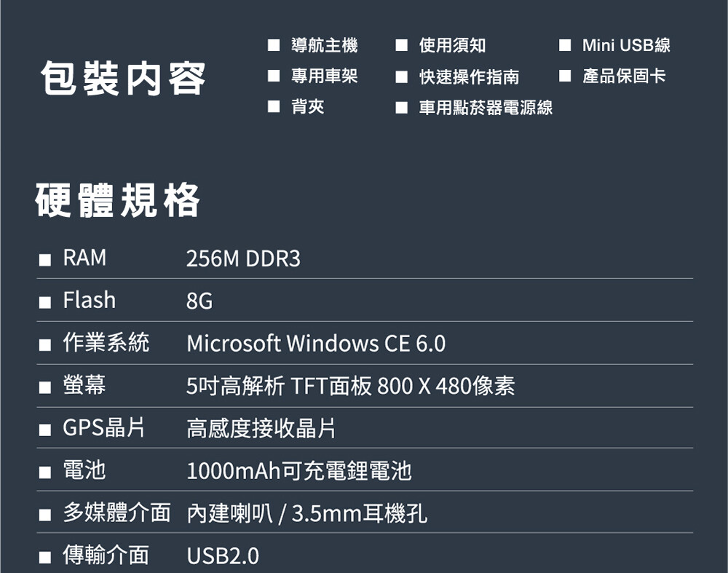Screen dimensions: 728x573
Task: Click the square bullet beside 車用點菸器電源線
Action: 402,108
